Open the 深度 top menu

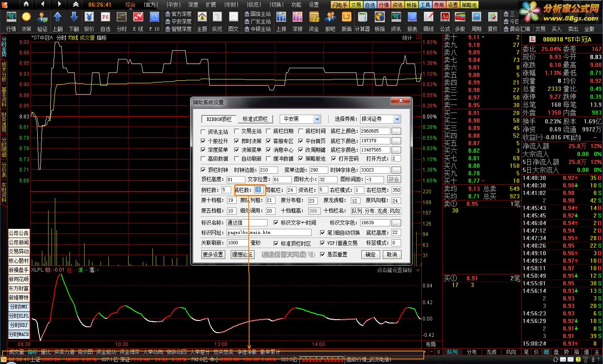coord(193,5)
